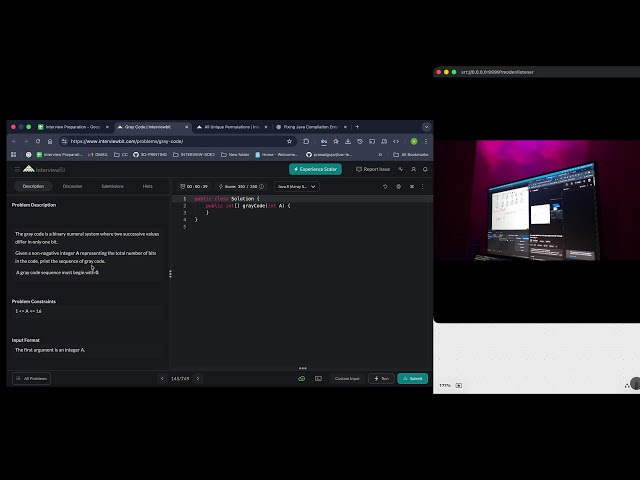Switch to the Submissions tab
This screenshot has height=480, width=640.
[112, 186]
